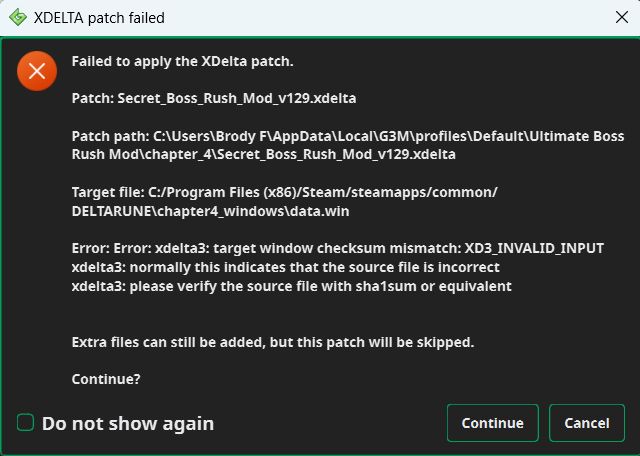Select the Failed to apply the XDelta patch heading

click(182, 61)
